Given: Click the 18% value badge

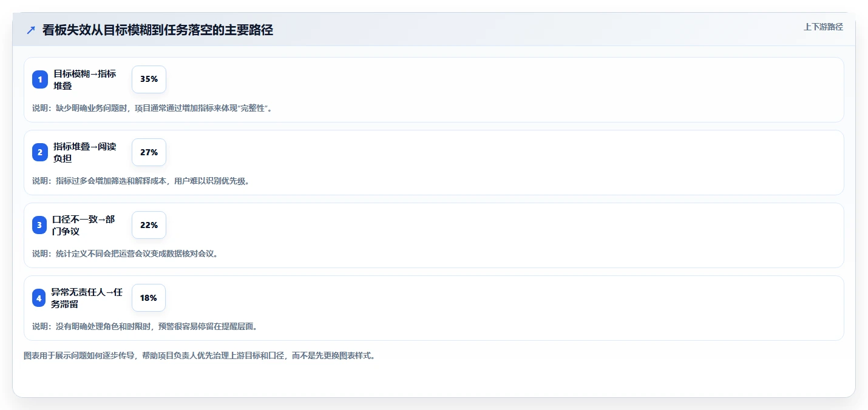Looking at the screenshot, I should [x=148, y=298].
